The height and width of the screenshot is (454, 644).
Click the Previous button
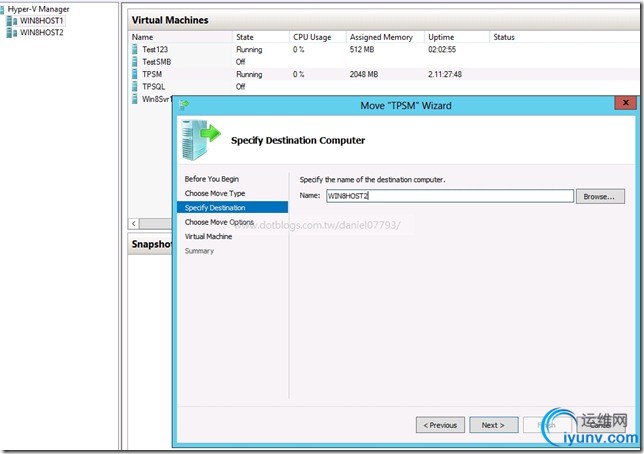point(440,425)
